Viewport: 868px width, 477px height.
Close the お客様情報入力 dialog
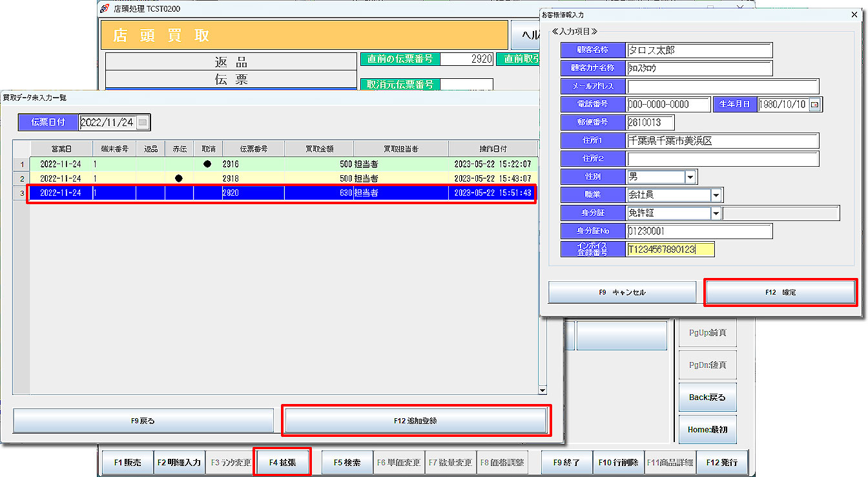[854, 14]
